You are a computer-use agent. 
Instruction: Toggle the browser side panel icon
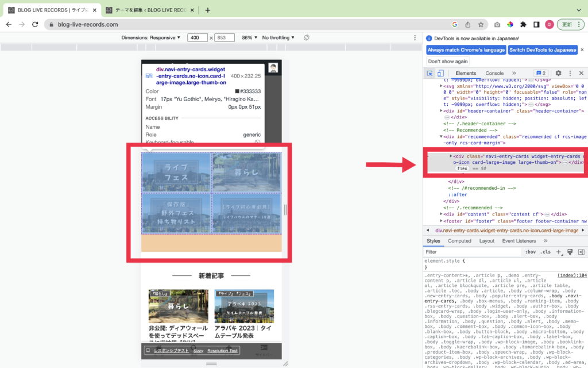[x=536, y=24]
